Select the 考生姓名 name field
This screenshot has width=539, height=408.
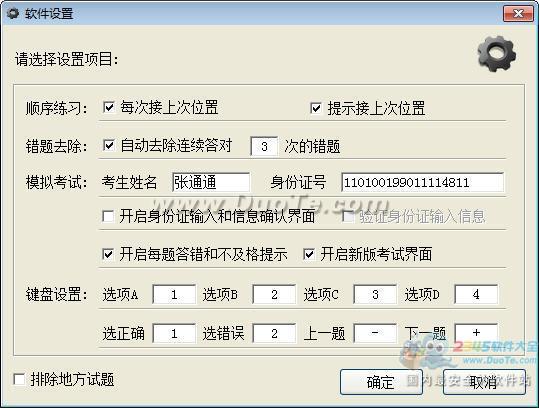pos(211,182)
